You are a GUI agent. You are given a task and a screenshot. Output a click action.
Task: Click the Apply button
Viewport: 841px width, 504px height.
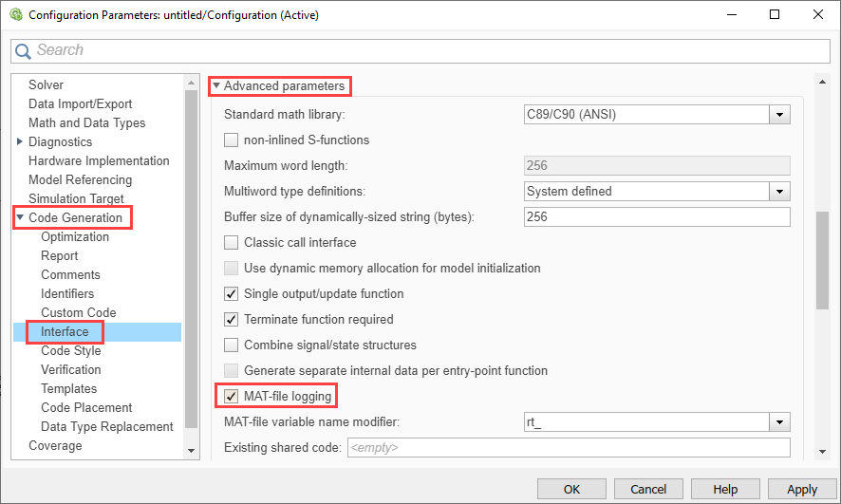coord(802,489)
